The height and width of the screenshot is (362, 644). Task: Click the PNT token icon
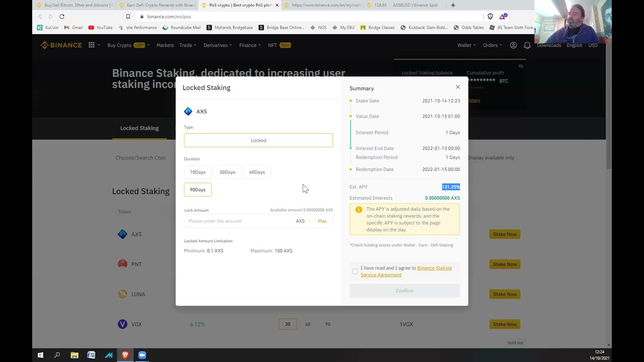[x=122, y=264]
